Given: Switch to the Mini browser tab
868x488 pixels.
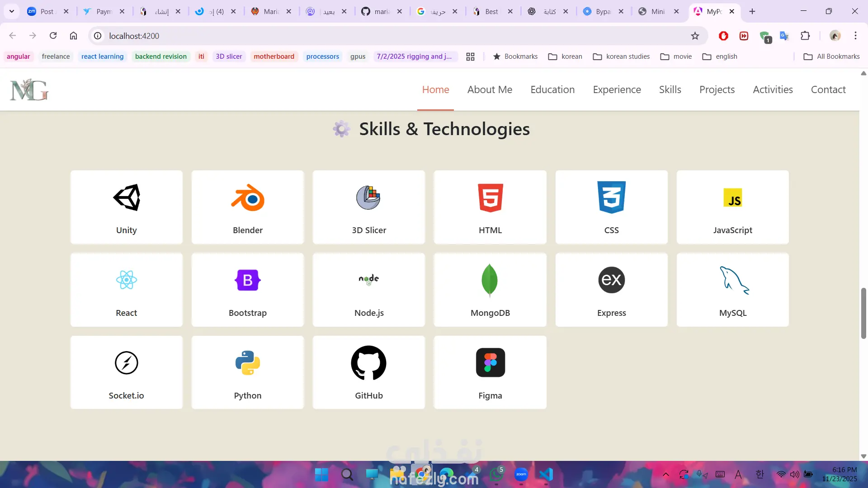Looking at the screenshot, I should pos(658,11).
